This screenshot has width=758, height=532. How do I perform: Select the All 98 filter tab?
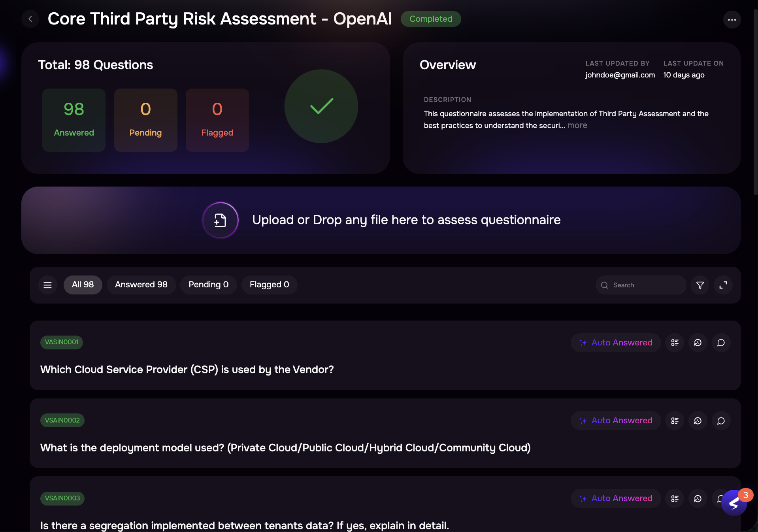pos(83,285)
